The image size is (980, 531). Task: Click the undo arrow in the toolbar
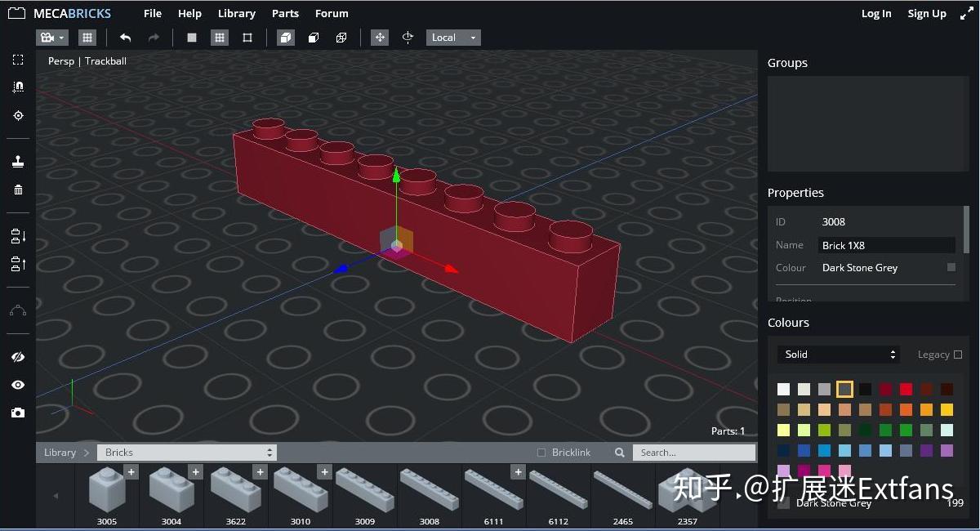[x=124, y=37]
